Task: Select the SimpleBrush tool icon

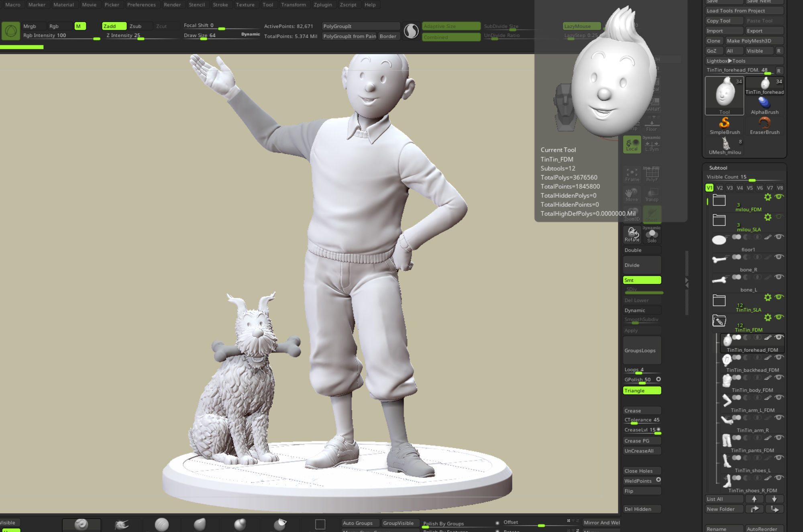Action: [x=724, y=123]
